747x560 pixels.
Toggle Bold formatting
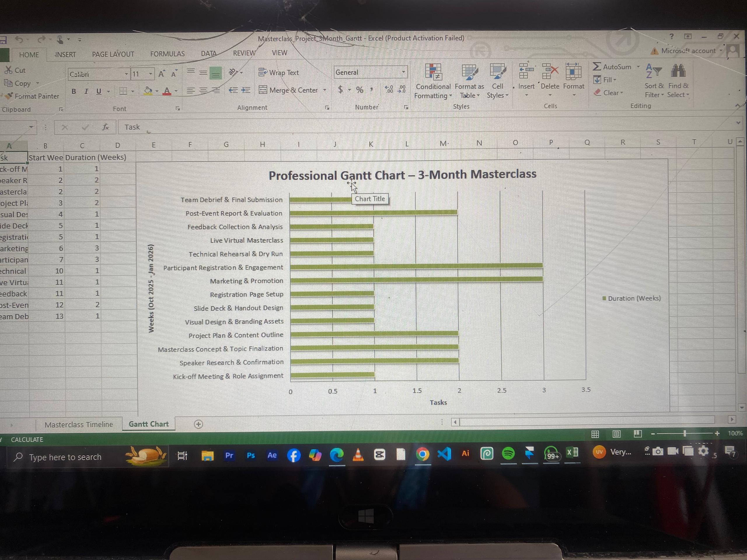(74, 91)
